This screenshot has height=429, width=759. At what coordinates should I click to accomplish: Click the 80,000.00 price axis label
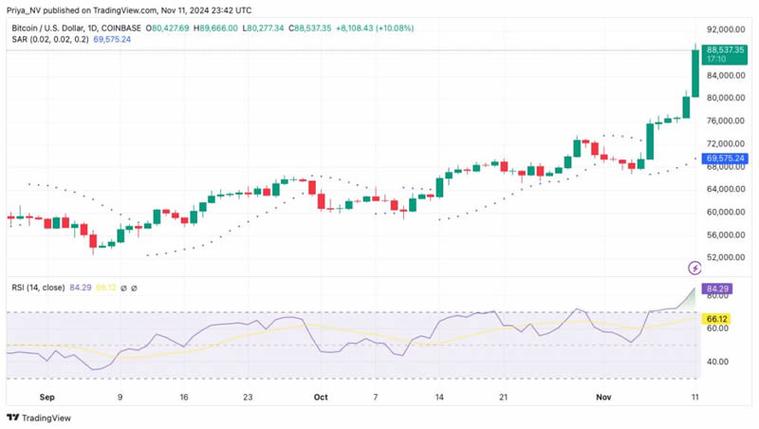tap(726, 98)
